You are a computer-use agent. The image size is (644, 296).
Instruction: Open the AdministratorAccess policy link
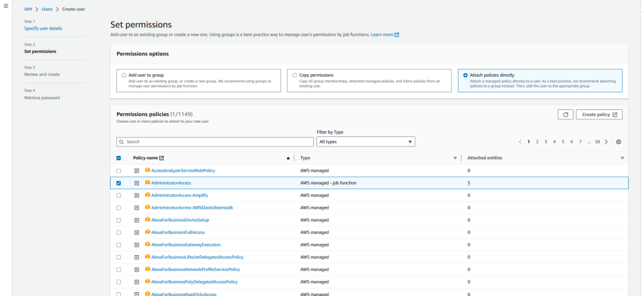(x=171, y=183)
